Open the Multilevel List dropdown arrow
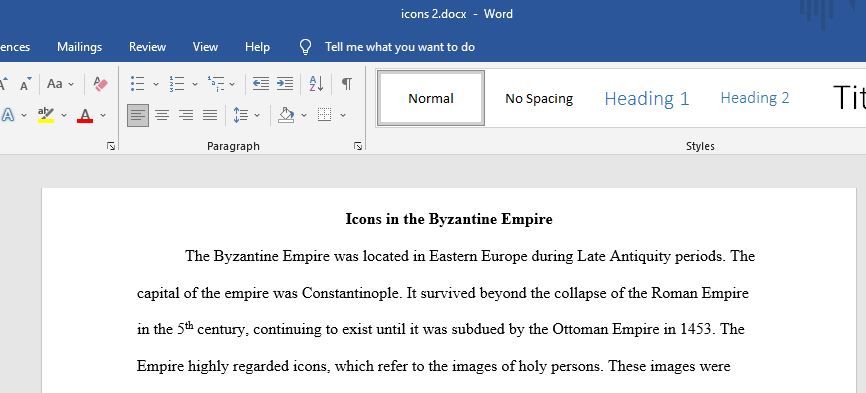 232,84
